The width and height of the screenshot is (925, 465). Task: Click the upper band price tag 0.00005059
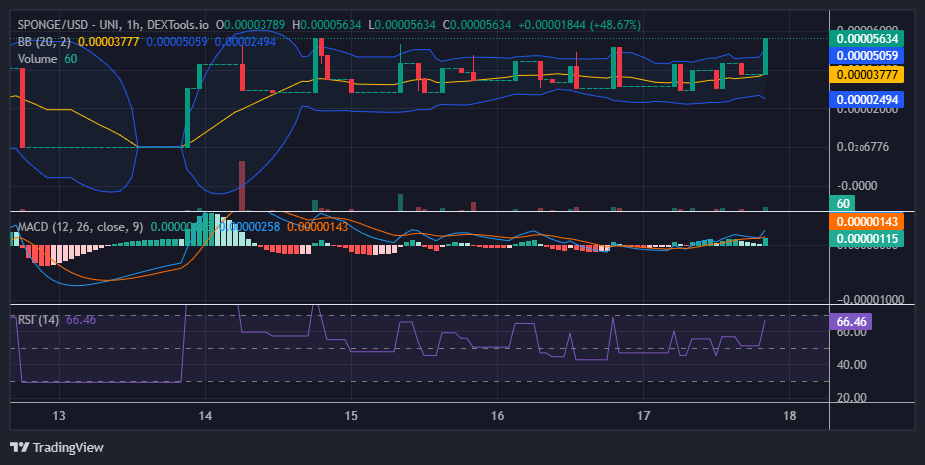[x=867, y=56]
